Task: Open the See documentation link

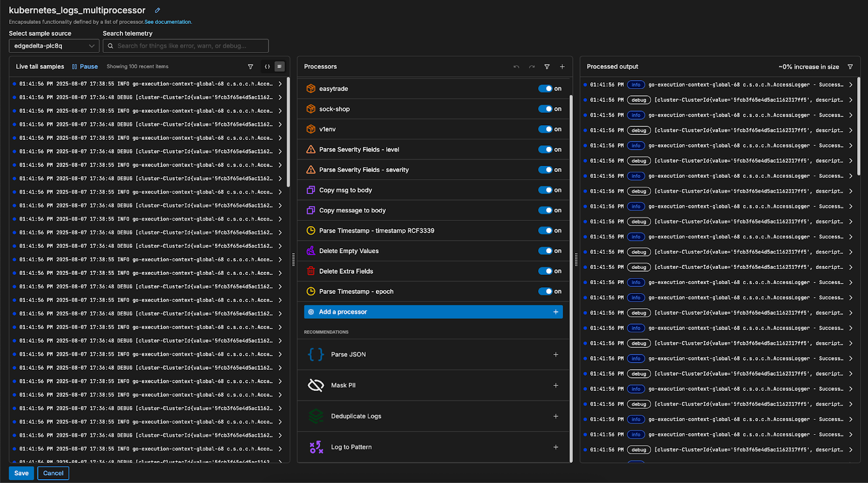Action: click(x=168, y=22)
